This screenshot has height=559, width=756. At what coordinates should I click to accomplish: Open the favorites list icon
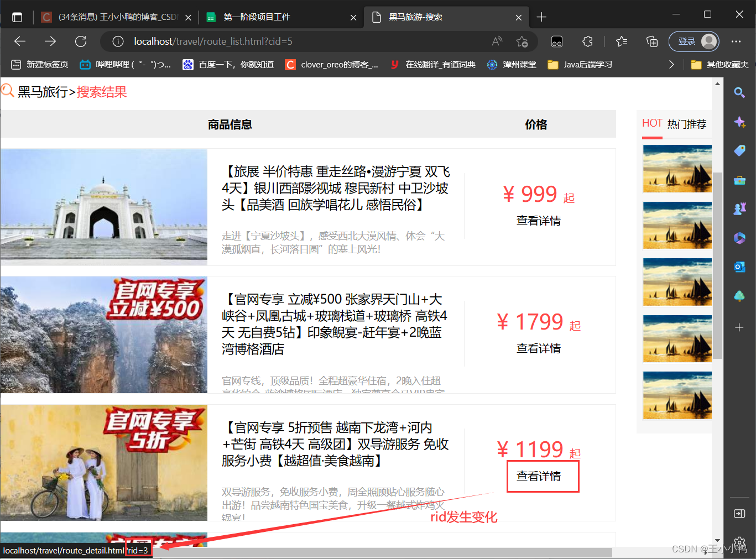[x=622, y=41]
